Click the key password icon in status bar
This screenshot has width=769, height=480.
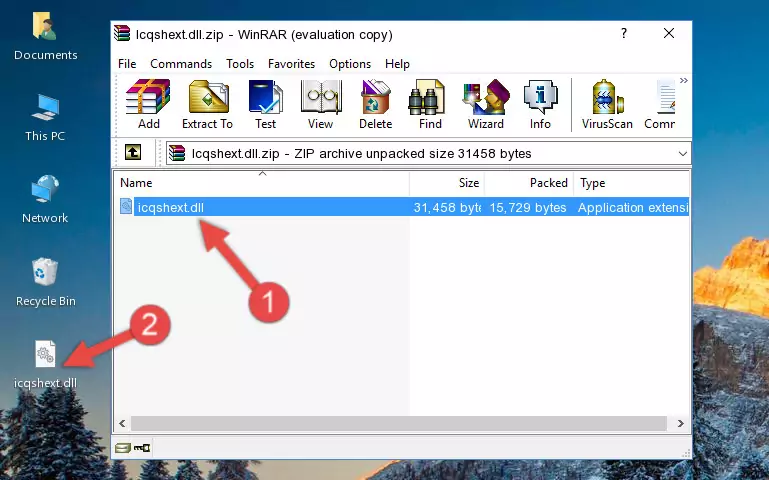click(x=142, y=447)
